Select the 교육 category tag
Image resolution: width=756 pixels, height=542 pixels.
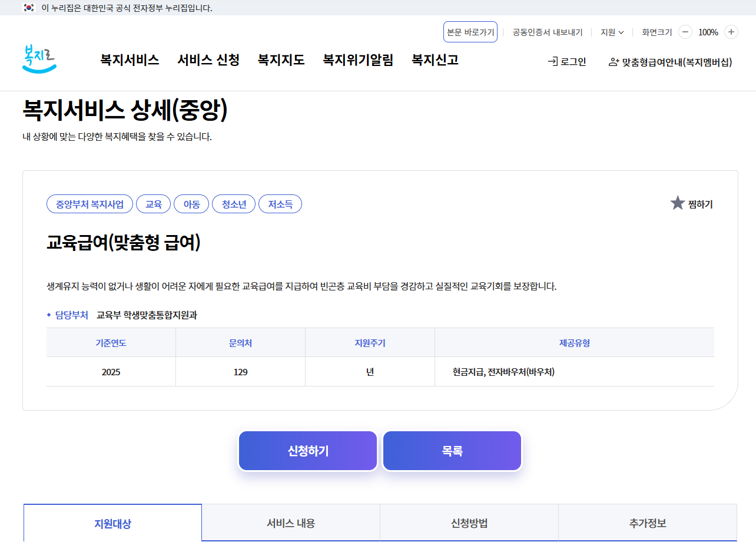click(153, 203)
